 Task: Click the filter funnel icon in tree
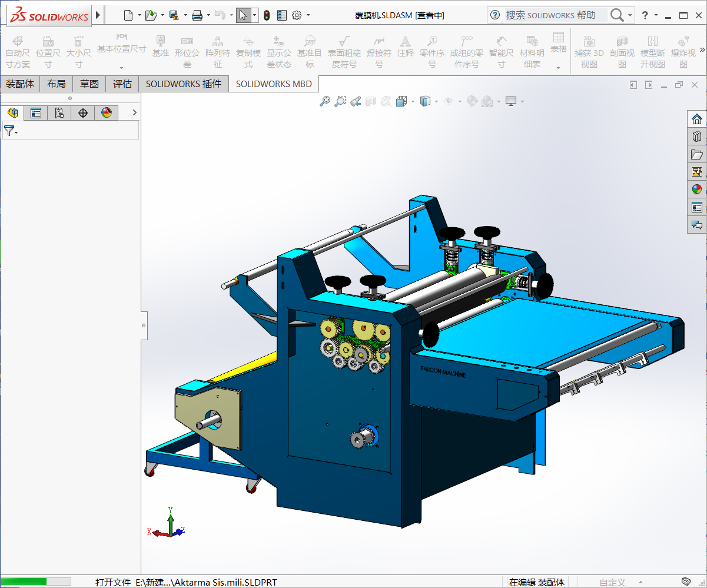point(9,131)
